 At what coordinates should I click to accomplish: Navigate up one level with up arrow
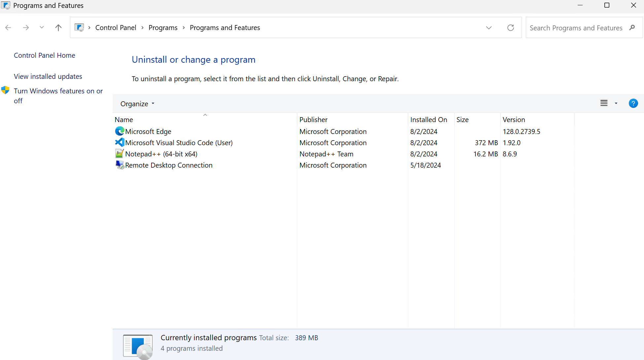point(58,28)
